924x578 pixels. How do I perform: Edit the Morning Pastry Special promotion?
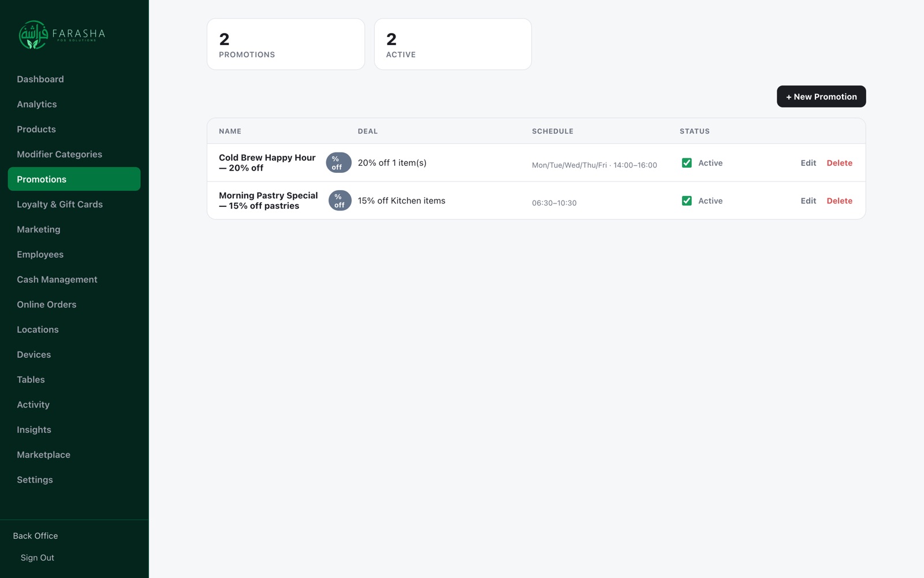[808, 201]
